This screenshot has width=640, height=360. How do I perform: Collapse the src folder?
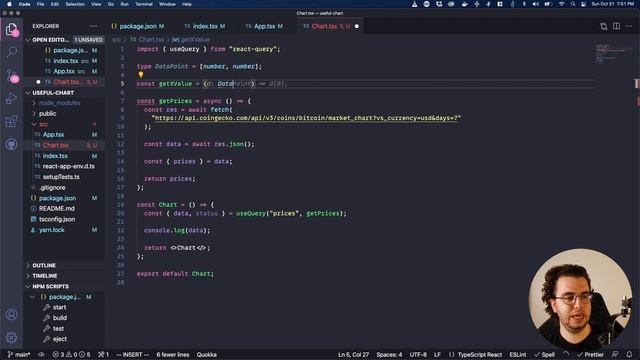coord(43,124)
